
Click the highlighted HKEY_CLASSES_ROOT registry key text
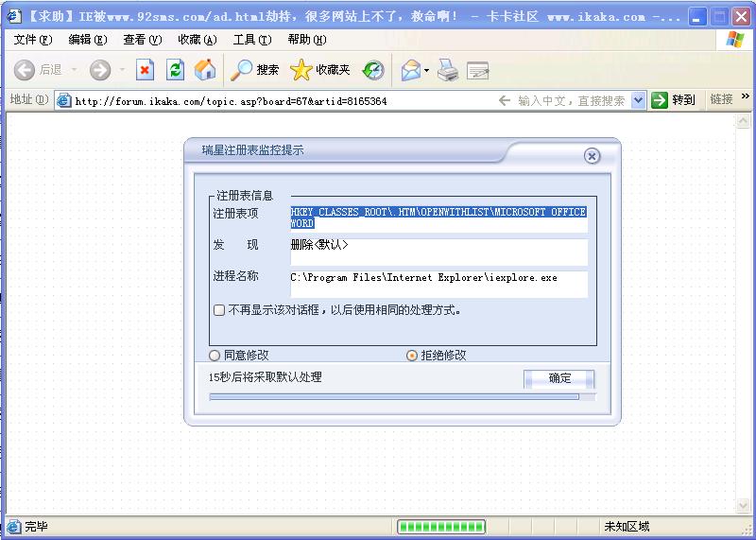pos(438,218)
